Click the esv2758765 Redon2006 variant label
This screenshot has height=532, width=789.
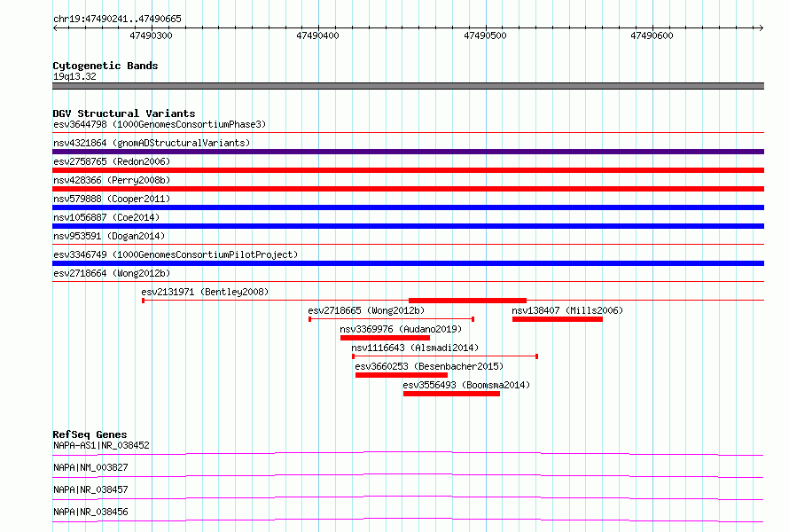click(x=112, y=161)
